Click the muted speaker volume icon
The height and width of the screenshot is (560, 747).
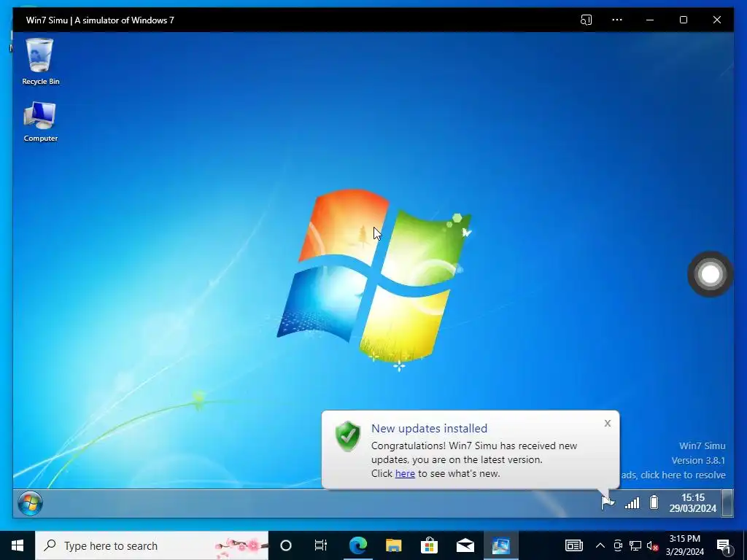pos(653,546)
